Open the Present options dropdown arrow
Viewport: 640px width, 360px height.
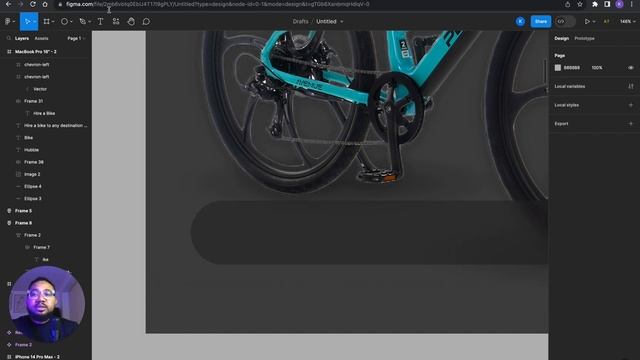click(x=594, y=22)
